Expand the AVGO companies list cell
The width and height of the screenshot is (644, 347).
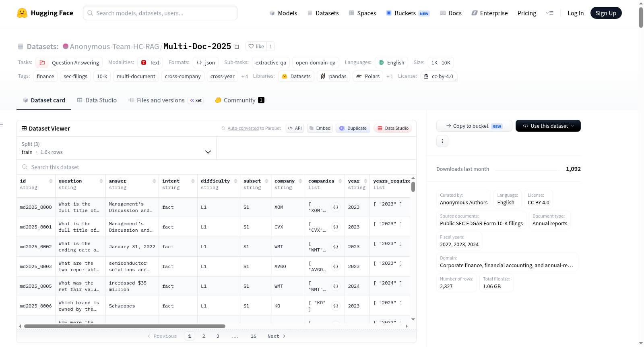pyautogui.click(x=336, y=266)
